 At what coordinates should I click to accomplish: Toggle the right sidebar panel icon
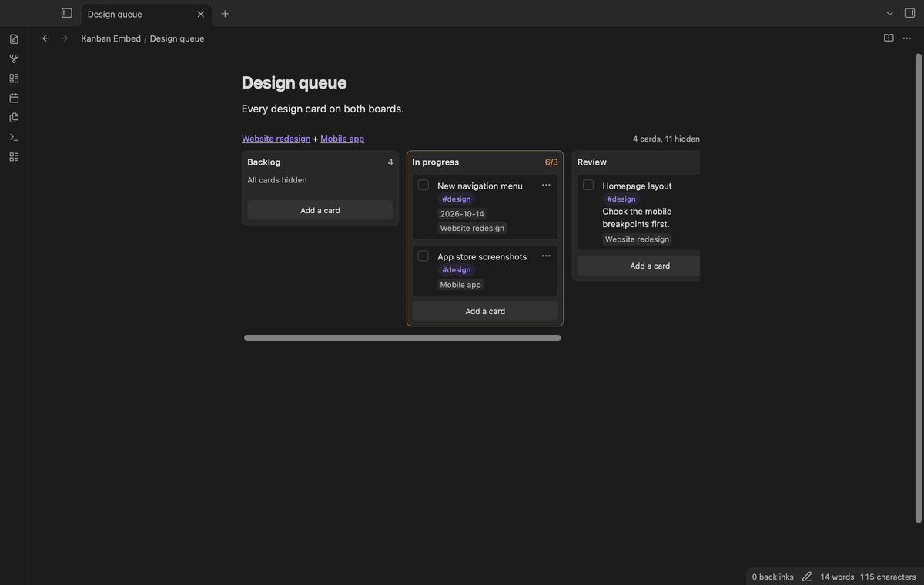click(x=909, y=13)
